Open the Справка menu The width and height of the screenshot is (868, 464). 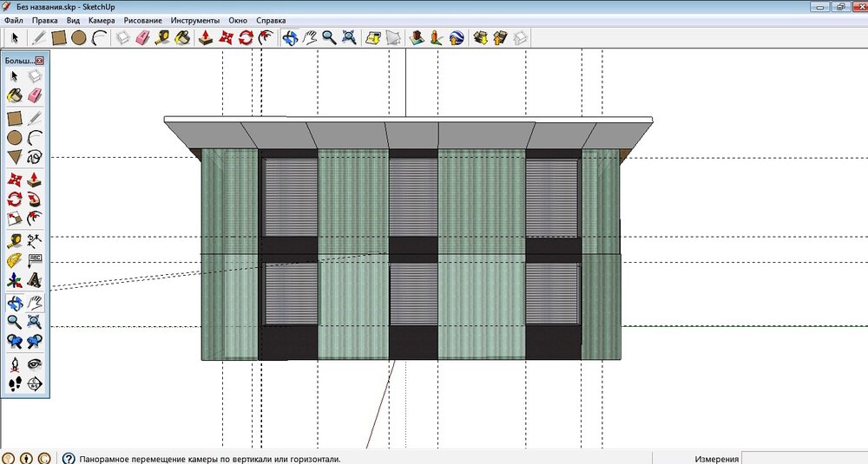click(270, 19)
